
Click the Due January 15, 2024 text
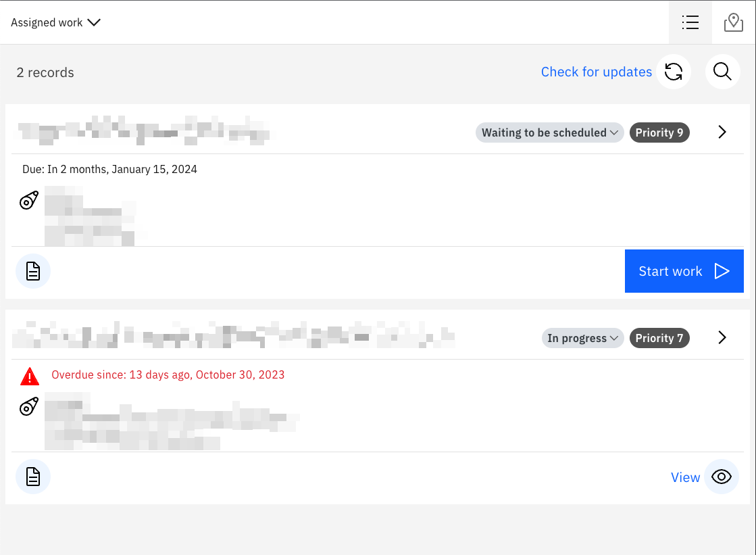tap(109, 169)
